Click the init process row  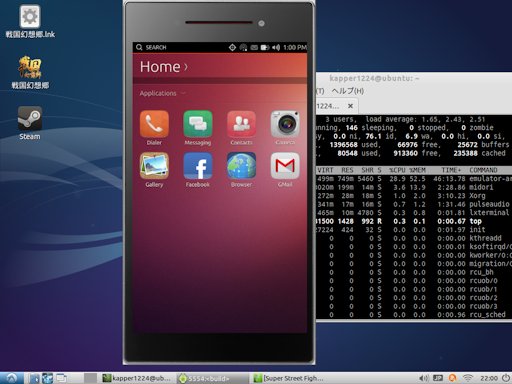click(x=414, y=230)
